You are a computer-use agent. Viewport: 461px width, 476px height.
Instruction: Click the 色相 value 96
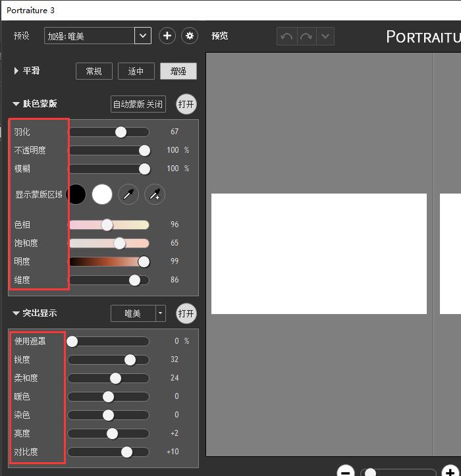(175, 225)
